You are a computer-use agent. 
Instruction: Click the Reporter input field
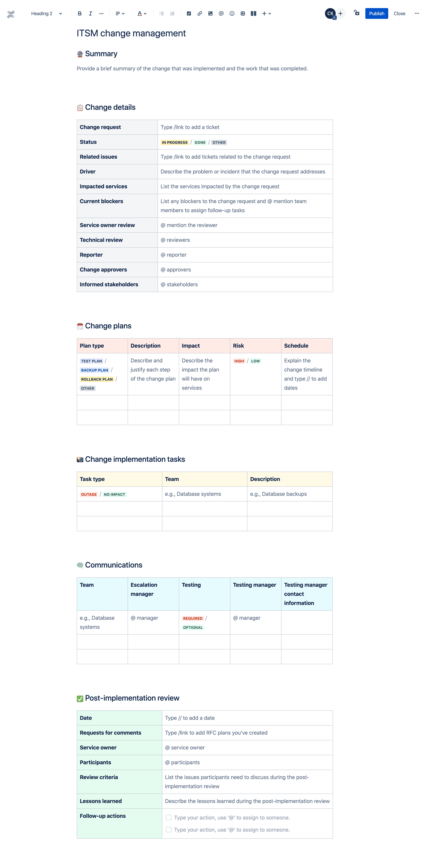(x=245, y=255)
